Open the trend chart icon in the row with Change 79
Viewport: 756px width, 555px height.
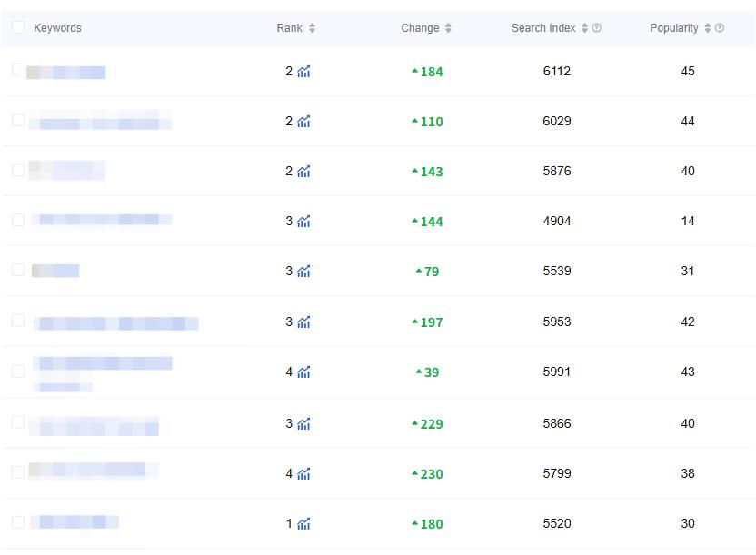coord(303,272)
